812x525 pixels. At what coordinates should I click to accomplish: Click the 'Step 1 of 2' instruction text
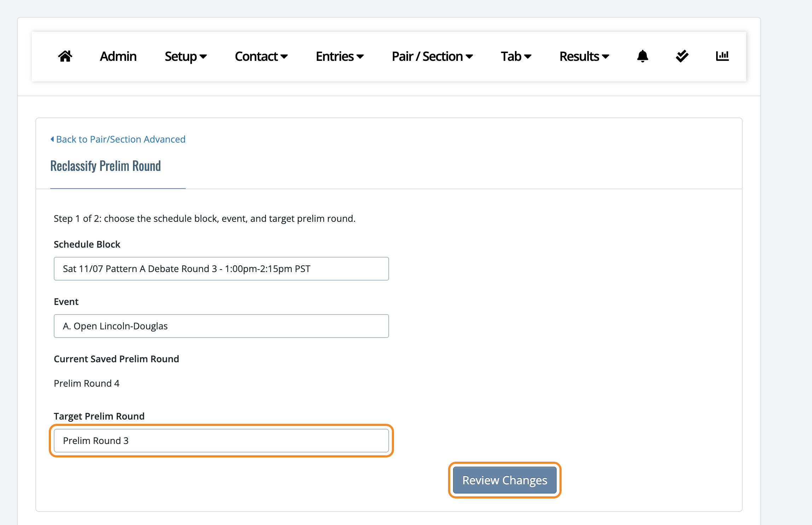click(x=204, y=219)
